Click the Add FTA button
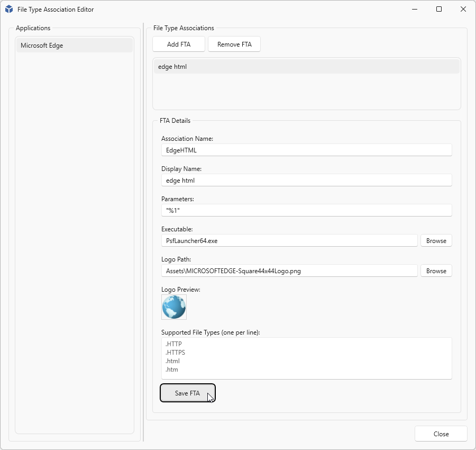476x450 pixels. pos(179,44)
